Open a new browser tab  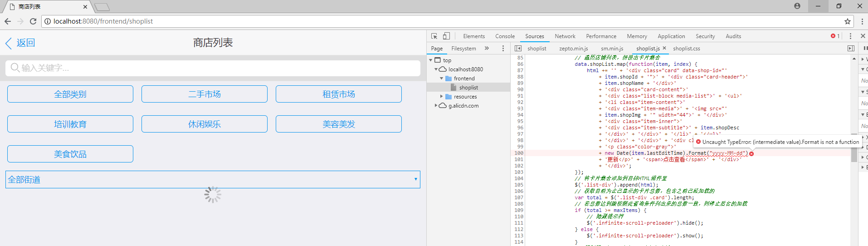pos(102,7)
